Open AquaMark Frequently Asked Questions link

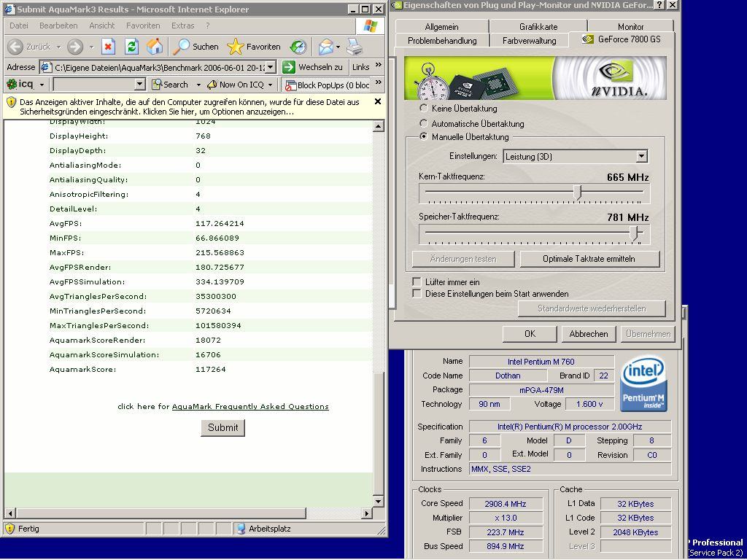250,407
